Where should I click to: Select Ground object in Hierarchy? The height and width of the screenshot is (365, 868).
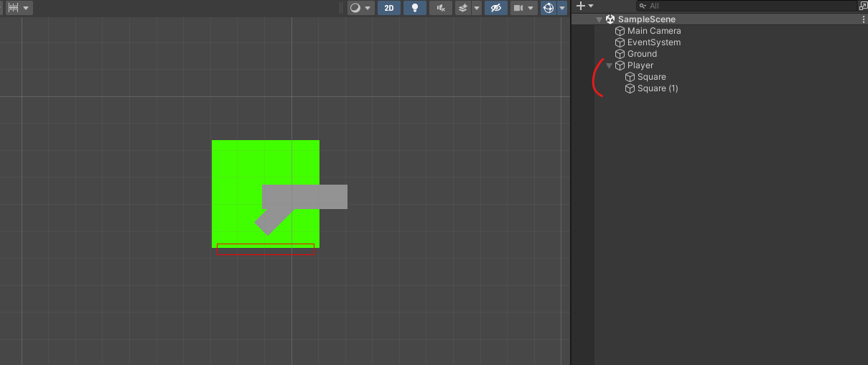[x=642, y=54]
